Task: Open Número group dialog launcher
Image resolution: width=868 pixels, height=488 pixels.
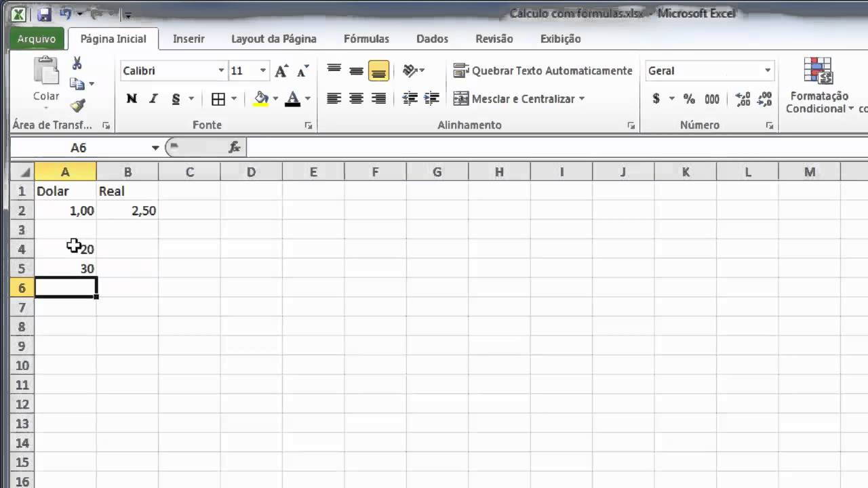Action: click(x=770, y=125)
